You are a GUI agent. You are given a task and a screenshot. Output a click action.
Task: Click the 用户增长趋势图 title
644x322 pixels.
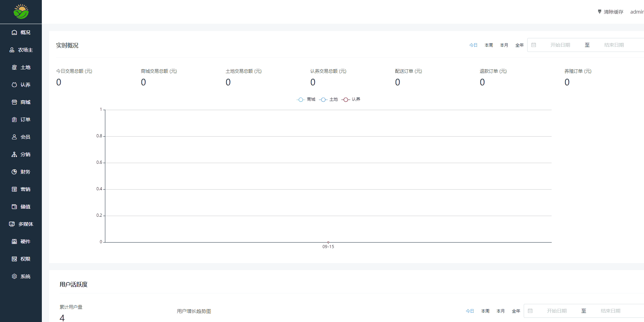point(194,311)
